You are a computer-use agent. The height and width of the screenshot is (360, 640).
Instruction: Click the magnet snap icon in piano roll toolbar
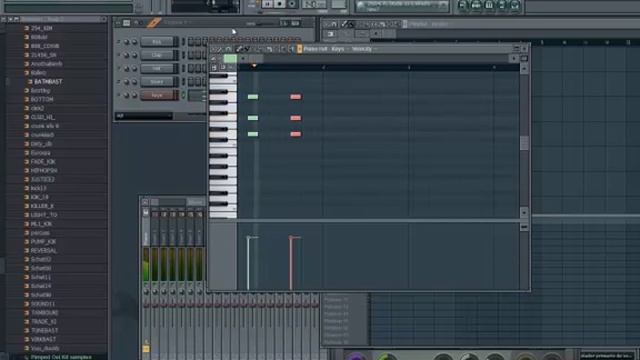coord(228,49)
